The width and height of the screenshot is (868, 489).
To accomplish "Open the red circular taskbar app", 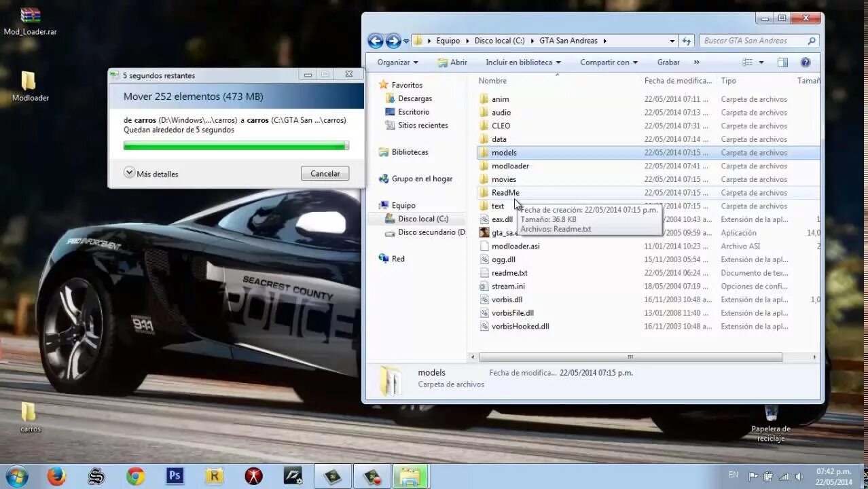I will pos(253,476).
